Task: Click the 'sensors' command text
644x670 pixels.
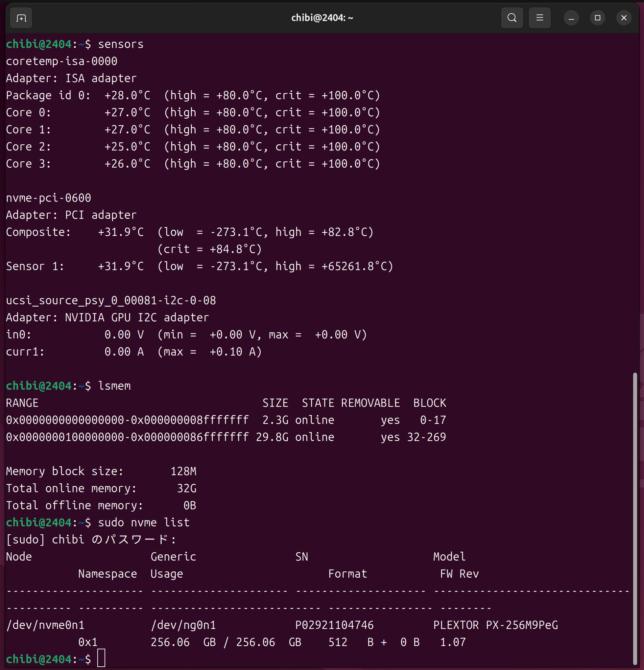Action: point(120,44)
